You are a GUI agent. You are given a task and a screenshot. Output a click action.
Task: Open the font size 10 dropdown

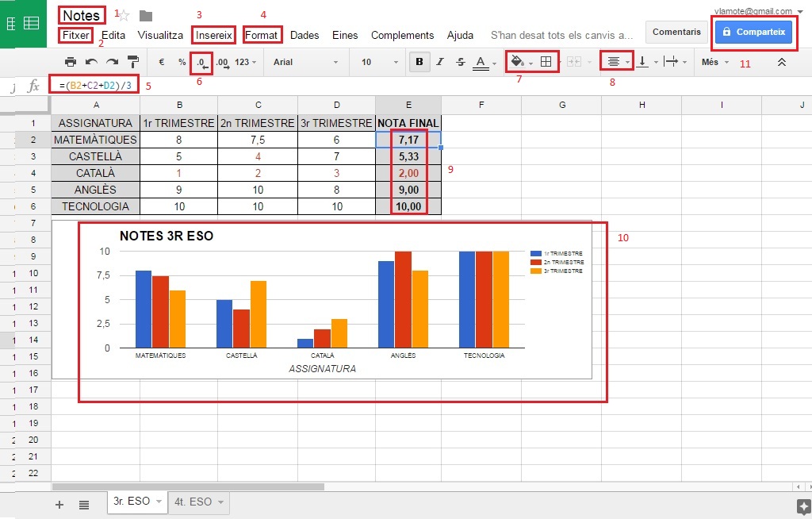[x=380, y=62]
